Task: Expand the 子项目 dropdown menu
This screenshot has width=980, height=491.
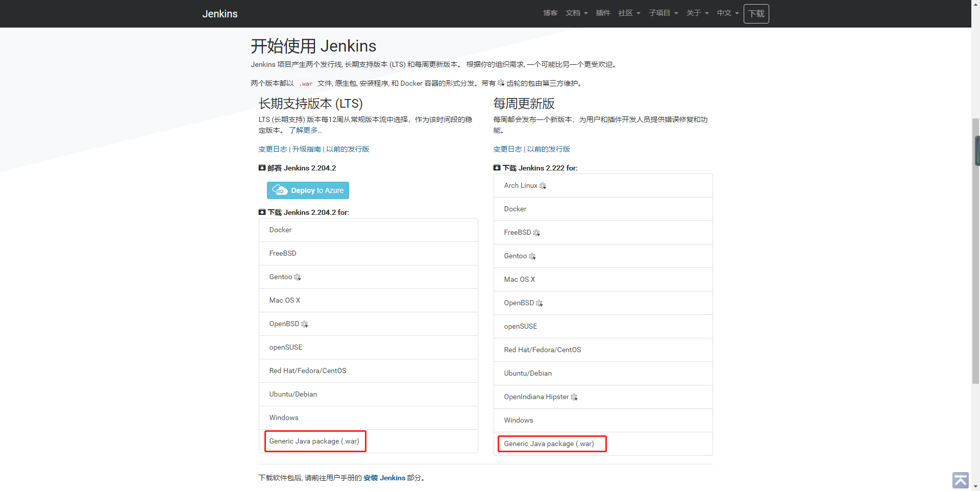Action: (664, 13)
